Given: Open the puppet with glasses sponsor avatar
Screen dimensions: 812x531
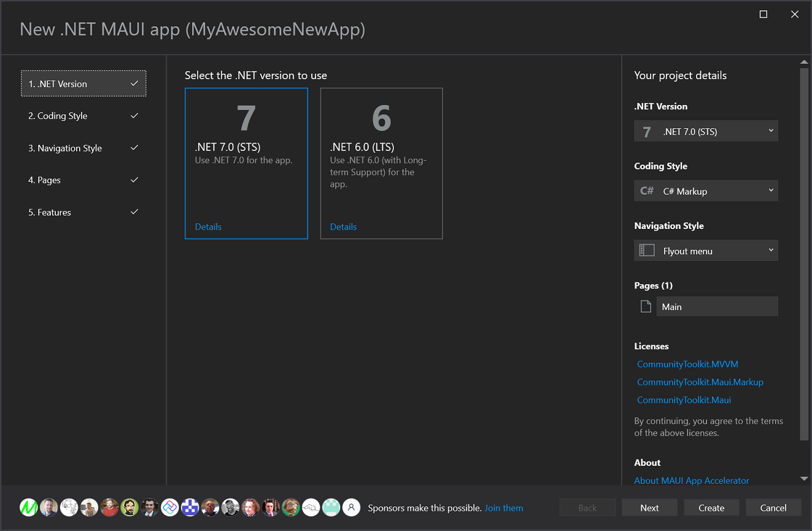Looking at the screenshot, I should tap(291, 507).
